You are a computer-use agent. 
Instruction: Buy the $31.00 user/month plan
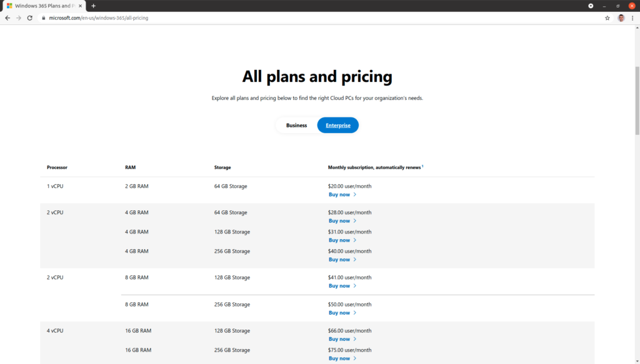pyautogui.click(x=342, y=240)
